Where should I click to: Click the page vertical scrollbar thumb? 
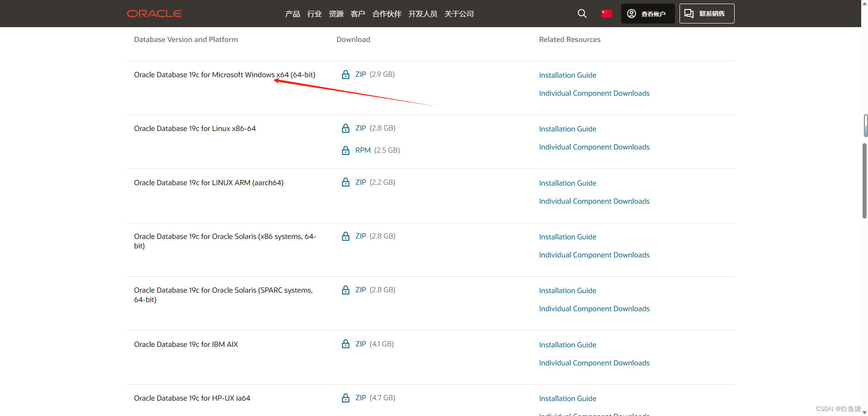click(x=864, y=181)
